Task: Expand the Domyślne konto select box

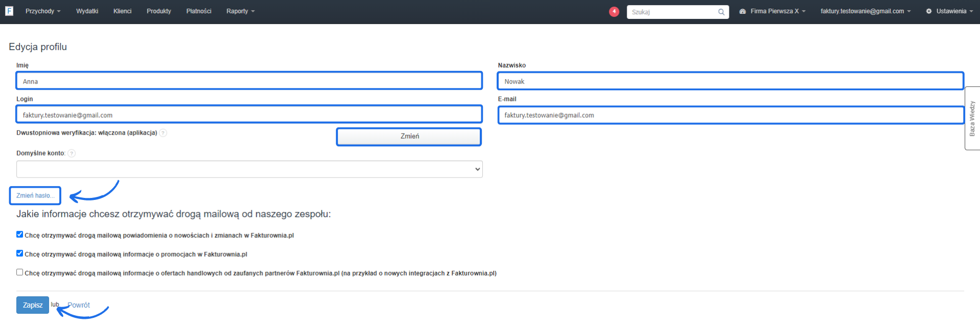Action: pyautogui.click(x=249, y=169)
